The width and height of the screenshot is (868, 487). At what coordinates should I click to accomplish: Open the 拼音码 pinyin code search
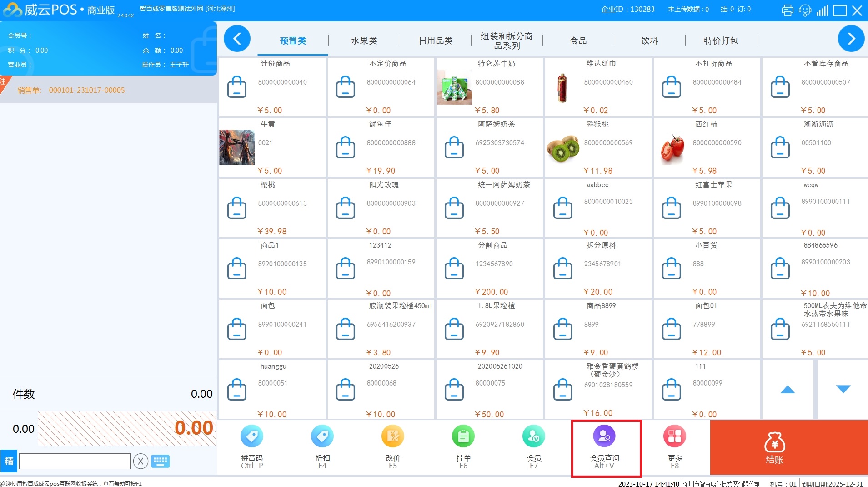[x=251, y=446]
